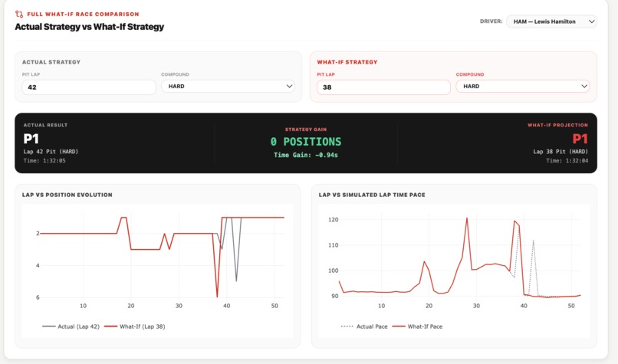618x364 pixels.
Task: Click the What-If Strategy pit lap field
Action: (383, 87)
